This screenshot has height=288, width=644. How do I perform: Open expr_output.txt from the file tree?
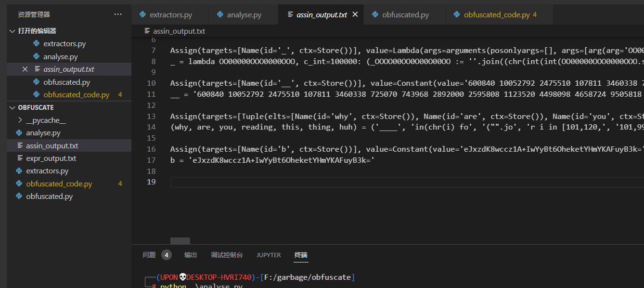tap(51, 158)
